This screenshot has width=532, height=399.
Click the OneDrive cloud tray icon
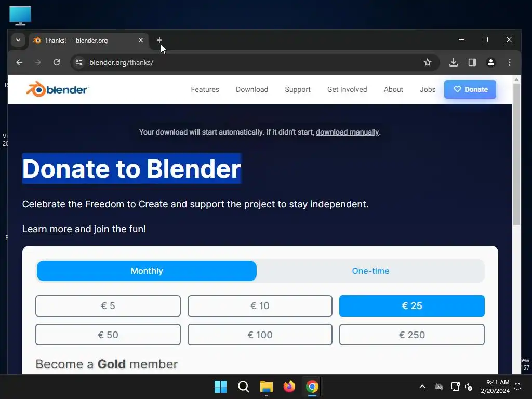pyautogui.click(x=439, y=387)
